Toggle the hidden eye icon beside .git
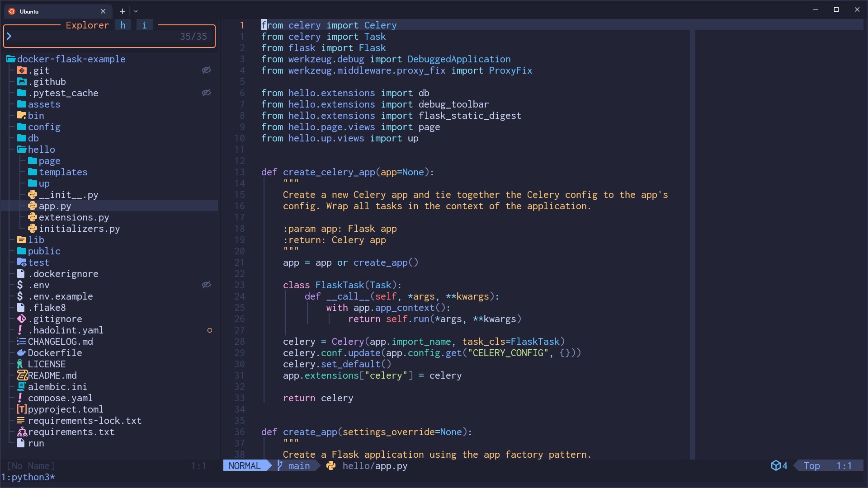This screenshot has width=868, height=488. [206, 70]
